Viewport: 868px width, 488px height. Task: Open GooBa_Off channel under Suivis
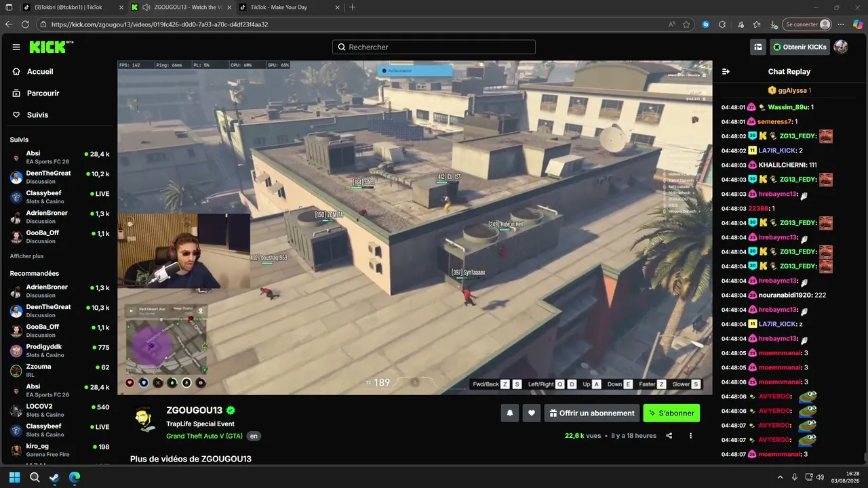[x=59, y=237]
